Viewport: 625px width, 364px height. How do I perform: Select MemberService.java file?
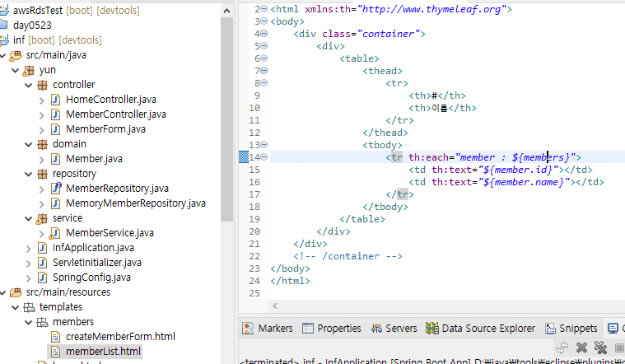coord(110,233)
